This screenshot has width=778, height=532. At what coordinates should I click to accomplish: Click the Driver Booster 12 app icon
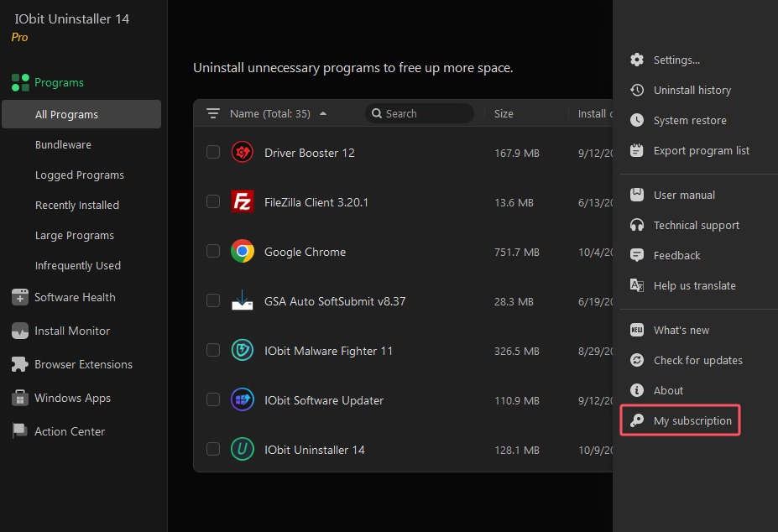243,153
